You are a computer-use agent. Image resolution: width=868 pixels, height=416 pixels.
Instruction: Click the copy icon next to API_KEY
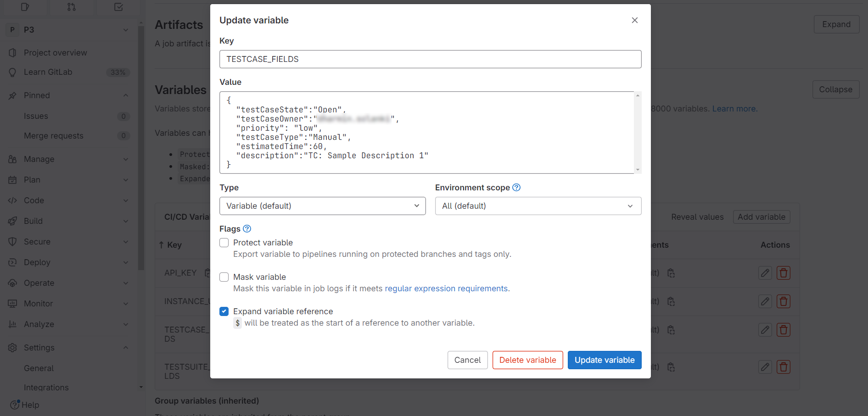[207, 273]
